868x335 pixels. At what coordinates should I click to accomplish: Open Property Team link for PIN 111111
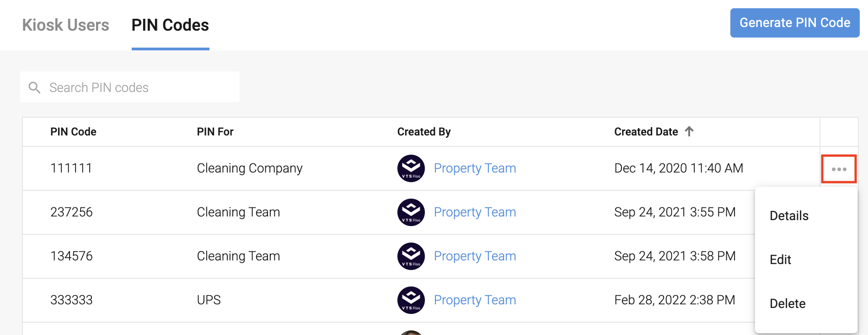475,168
